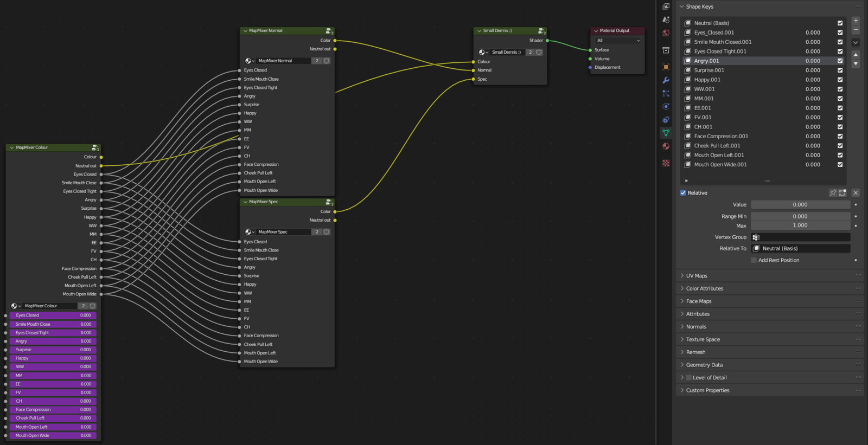The height and width of the screenshot is (445, 868).
Task: Remove the shape key with the minus button
Action: tap(856, 30)
